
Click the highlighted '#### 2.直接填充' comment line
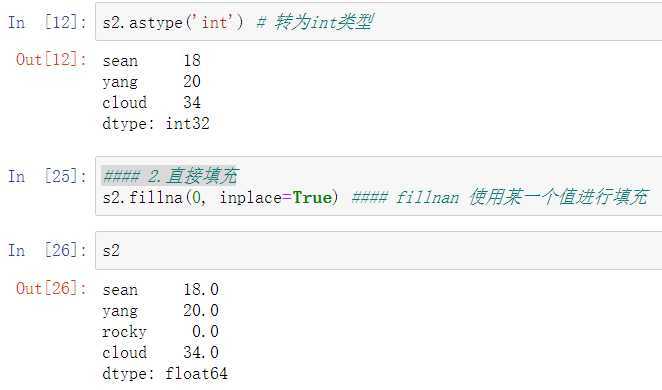point(170,176)
